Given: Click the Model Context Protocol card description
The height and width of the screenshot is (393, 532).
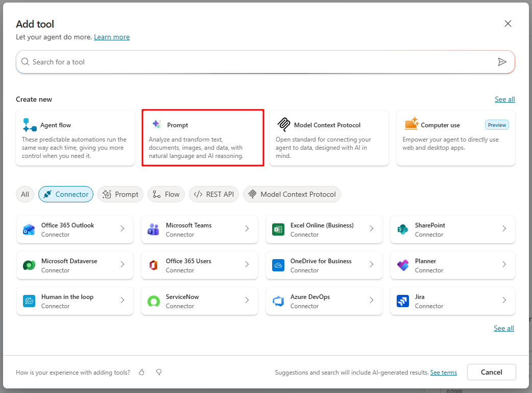Looking at the screenshot, I should pyautogui.click(x=323, y=148).
